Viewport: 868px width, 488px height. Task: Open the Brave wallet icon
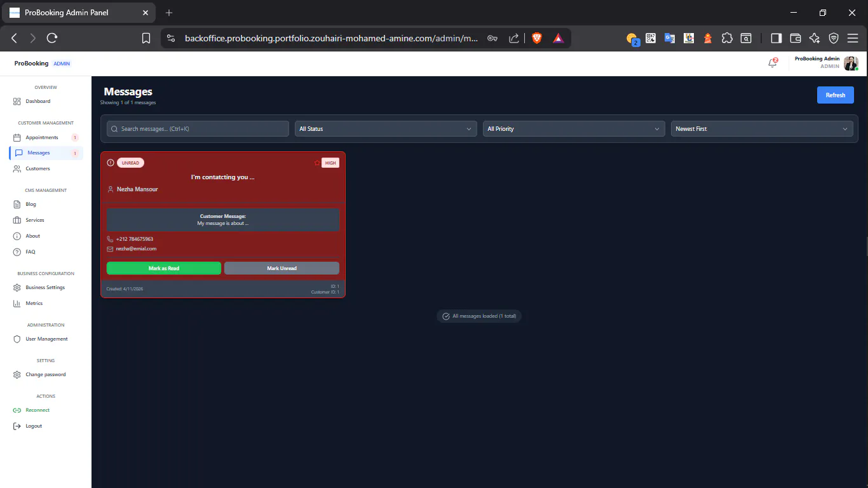click(x=795, y=38)
